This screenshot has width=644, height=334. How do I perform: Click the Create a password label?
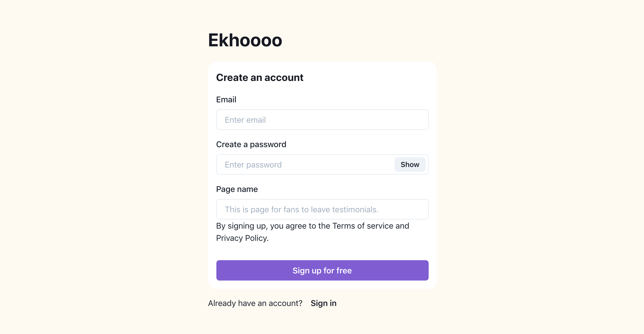click(251, 144)
